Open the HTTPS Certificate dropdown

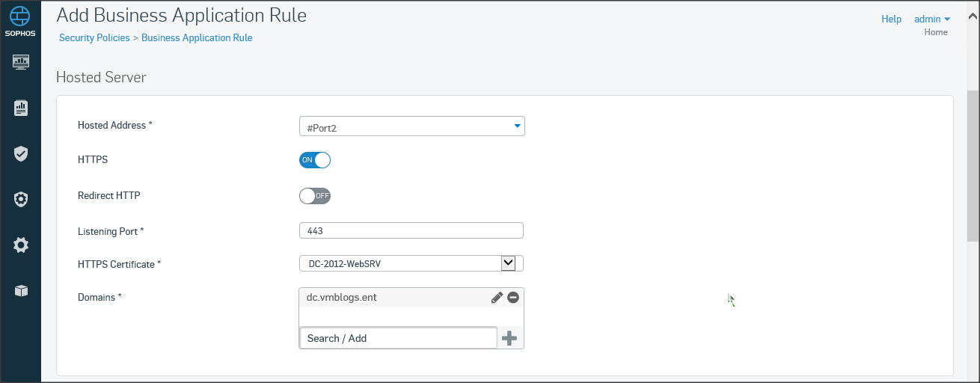[508, 263]
